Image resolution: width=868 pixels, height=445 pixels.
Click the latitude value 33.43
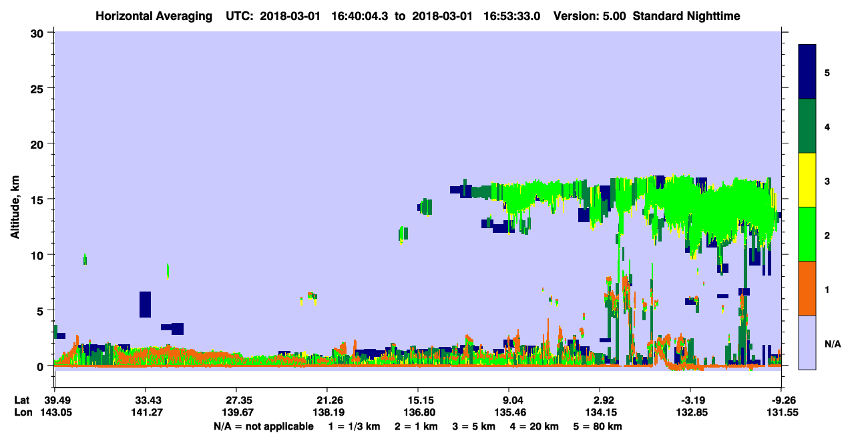(x=146, y=400)
